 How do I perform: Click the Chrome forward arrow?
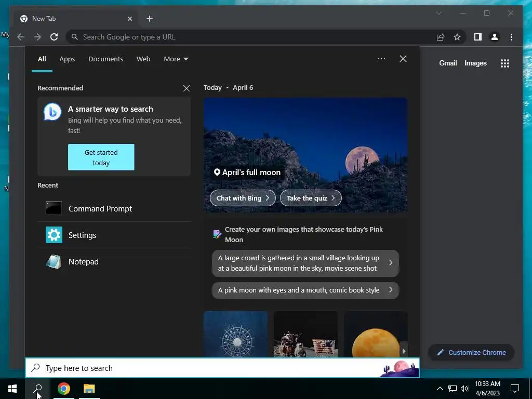point(37,37)
